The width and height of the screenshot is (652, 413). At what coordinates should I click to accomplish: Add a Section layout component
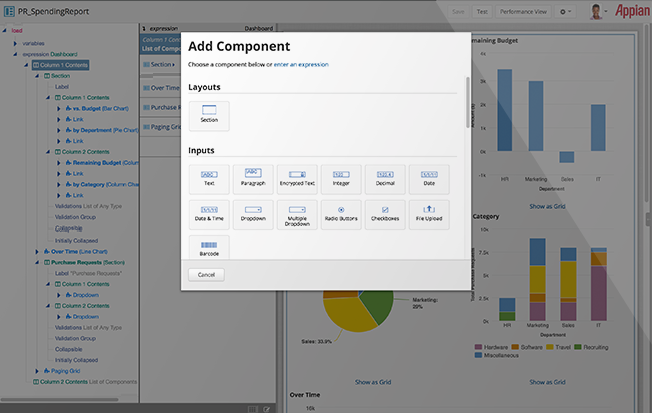point(209,116)
